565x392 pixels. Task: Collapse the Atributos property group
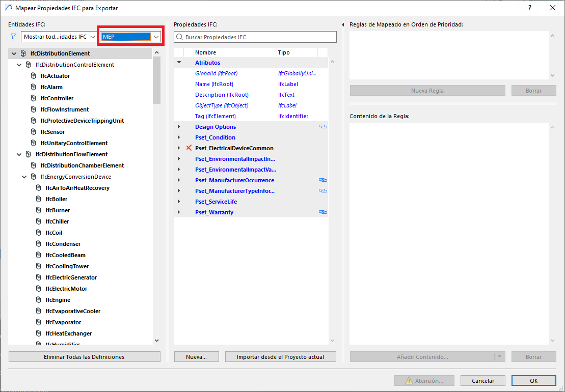pos(179,63)
